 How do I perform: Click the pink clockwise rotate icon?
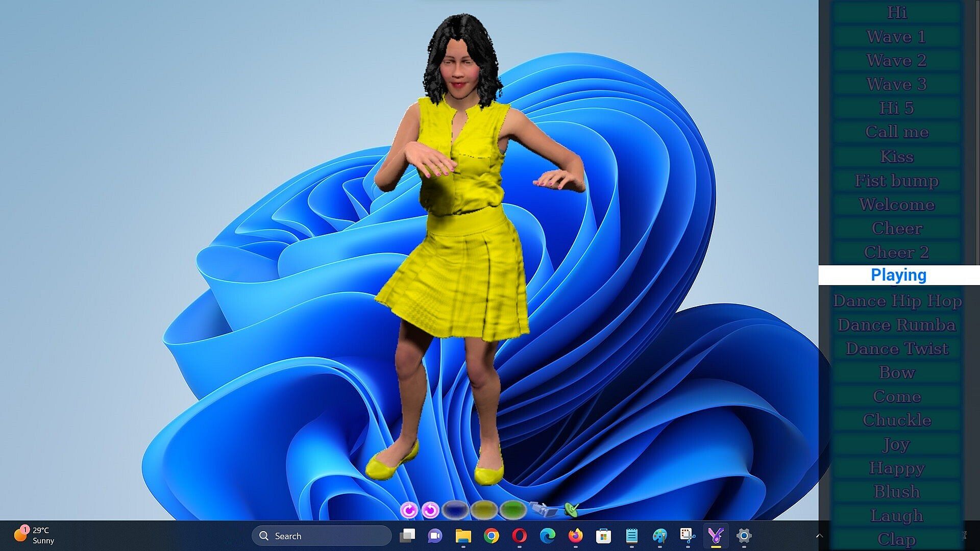point(409,510)
